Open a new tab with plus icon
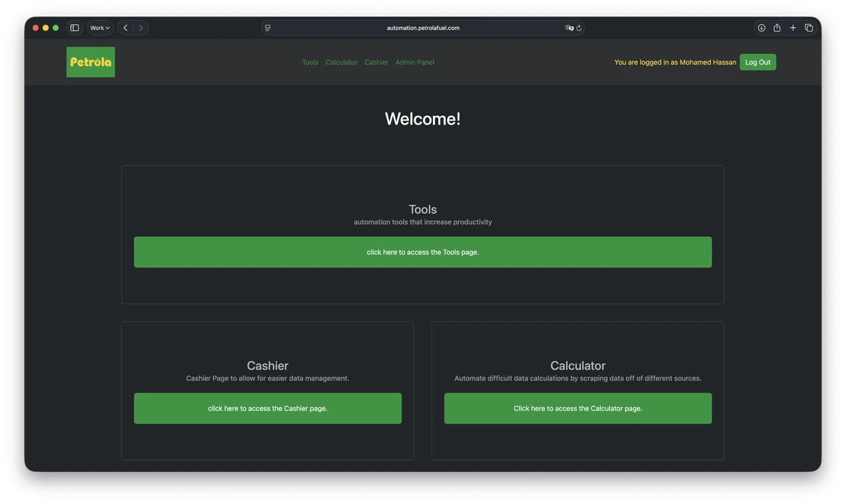 793,28
